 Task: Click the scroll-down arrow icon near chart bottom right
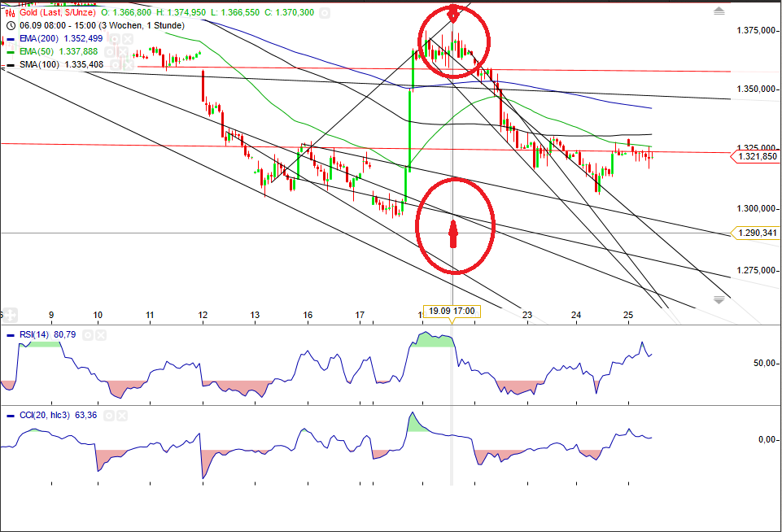pos(718,299)
